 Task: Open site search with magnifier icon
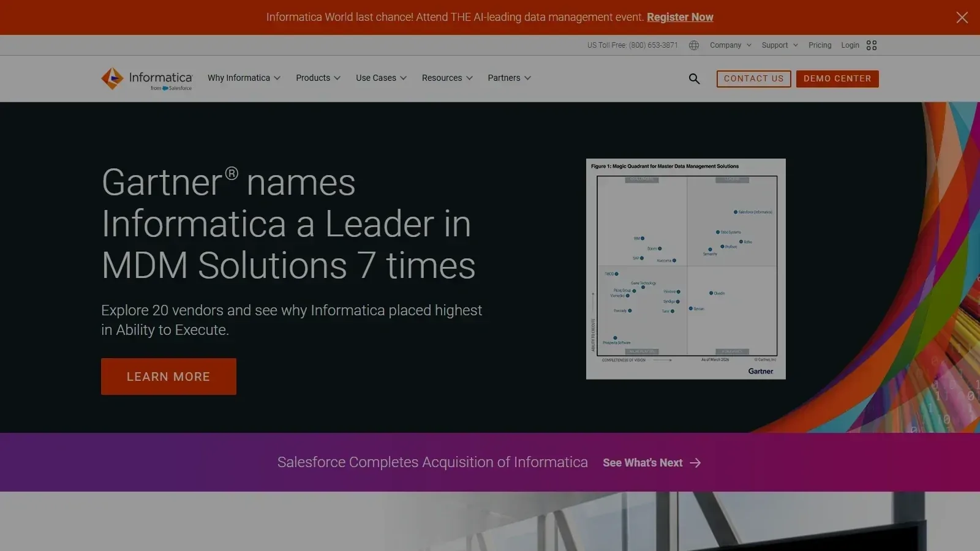(x=694, y=78)
